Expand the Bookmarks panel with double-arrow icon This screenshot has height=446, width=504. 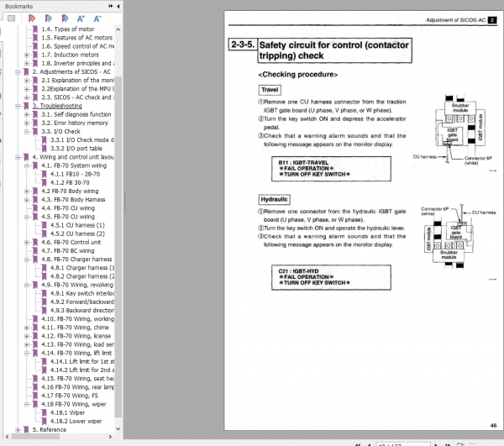pyautogui.click(x=111, y=6)
